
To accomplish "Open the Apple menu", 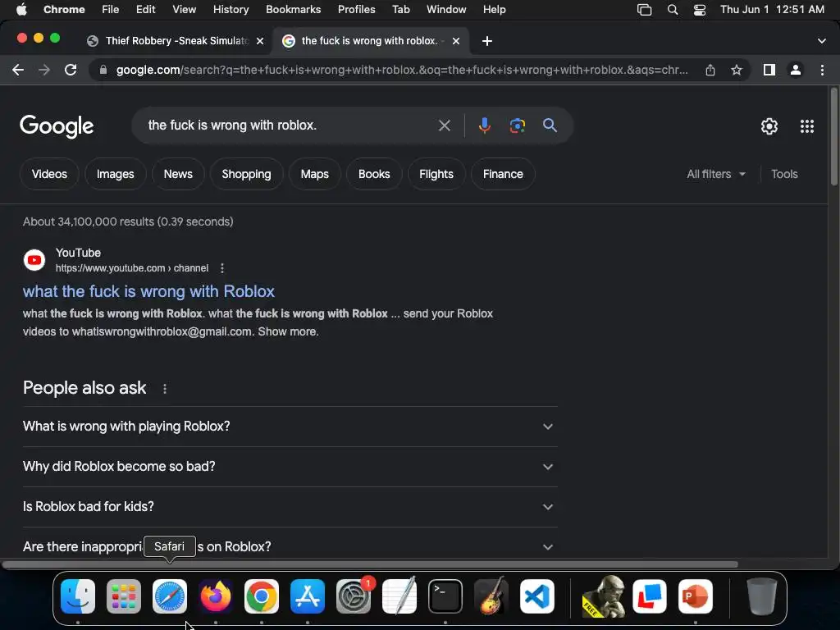I will (21, 10).
